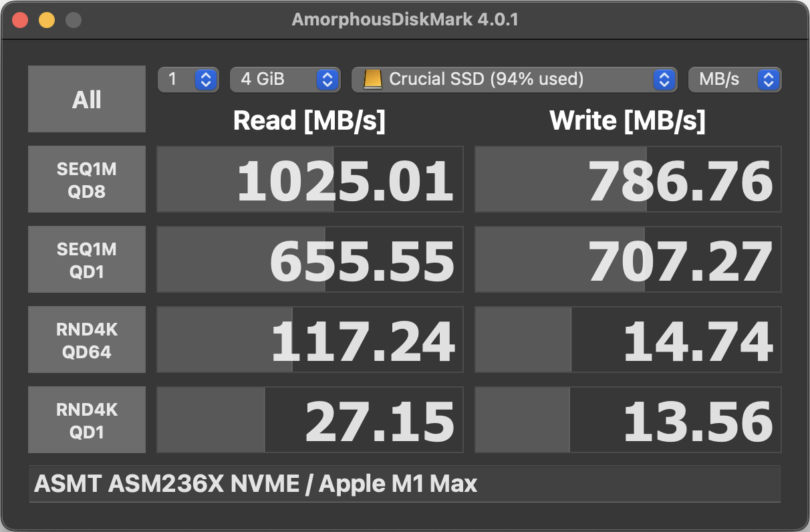
Task: Open the Crucial SSD drive selector
Action: pyautogui.click(x=513, y=80)
